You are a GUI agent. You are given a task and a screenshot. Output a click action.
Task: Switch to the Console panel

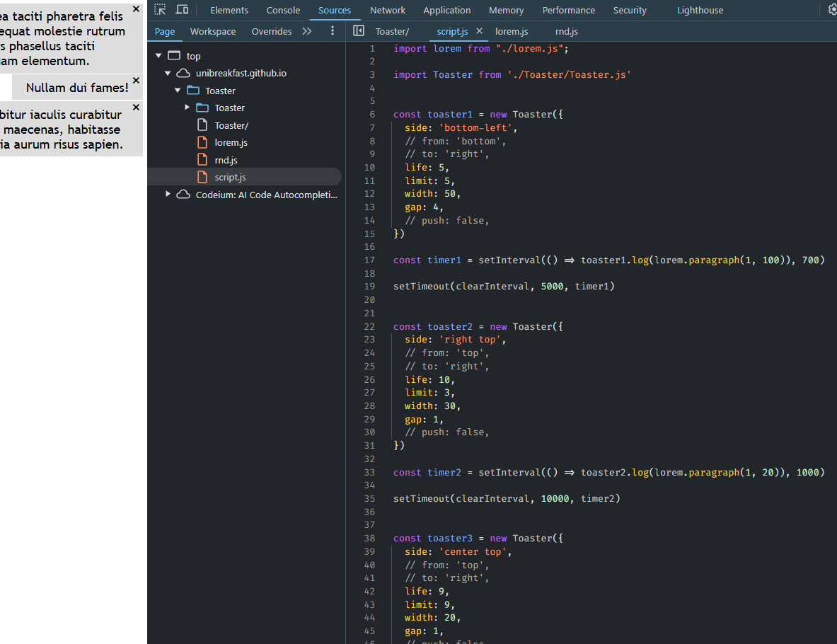283,10
